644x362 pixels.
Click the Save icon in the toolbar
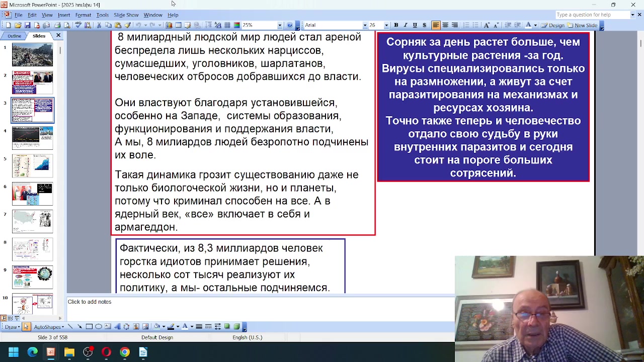click(x=28, y=25)
